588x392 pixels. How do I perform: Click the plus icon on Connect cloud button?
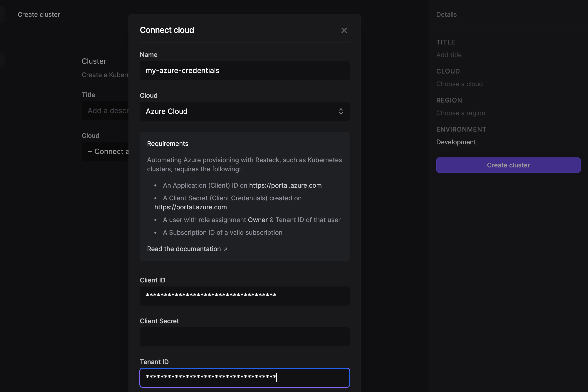click(x=90, y=152)
